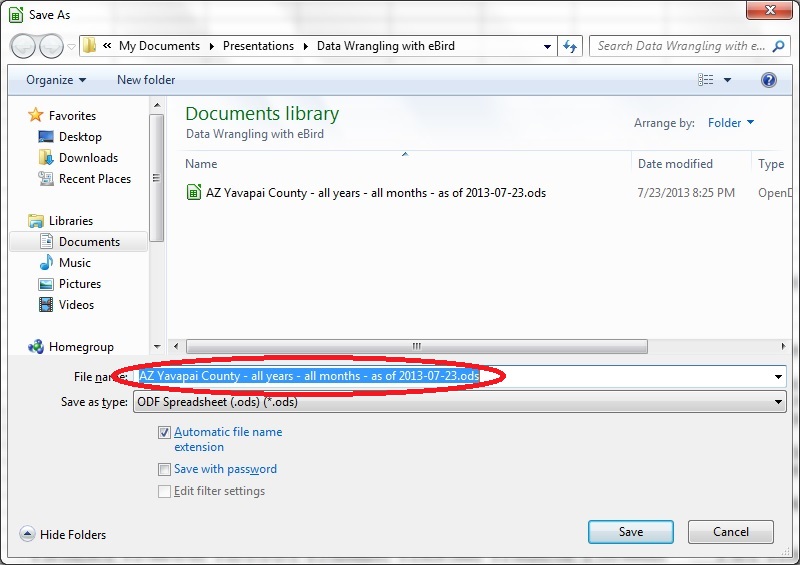This screenshot has width=800, height=565.
Task: Click the Automatic file name extension label
Action: click(228, 439)
